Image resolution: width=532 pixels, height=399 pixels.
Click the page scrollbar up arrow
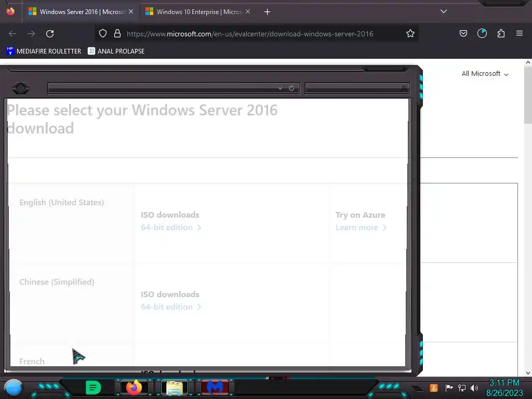[x=528, y=62]
